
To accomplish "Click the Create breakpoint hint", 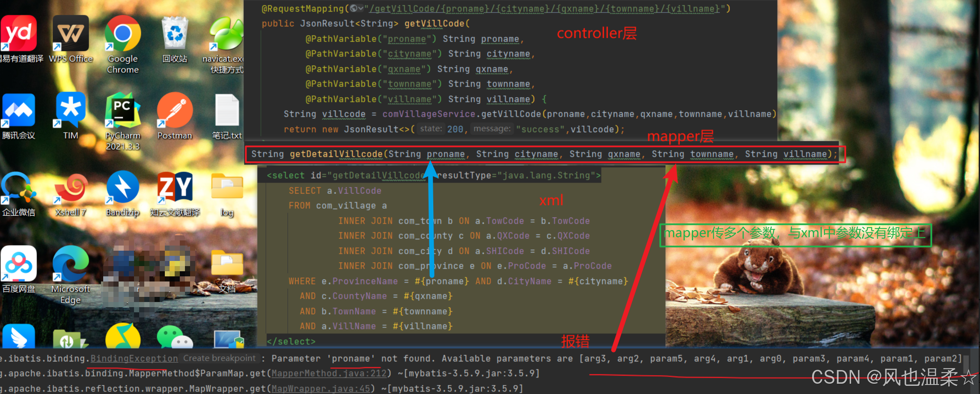I will point(219,358).
